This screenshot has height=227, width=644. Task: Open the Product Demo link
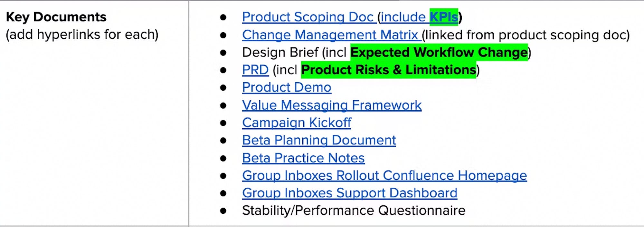point(287,87)
